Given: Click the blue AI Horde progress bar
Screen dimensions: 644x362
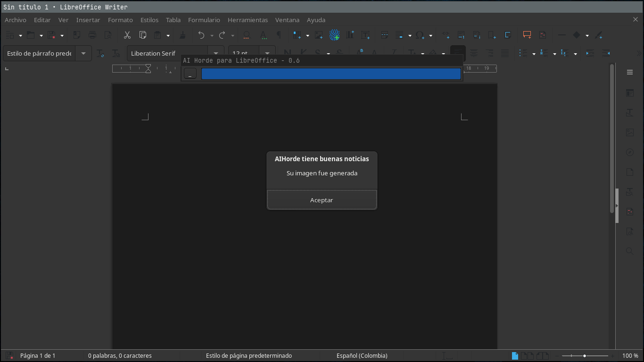Looking at the screenshot, I should [331, 74].
